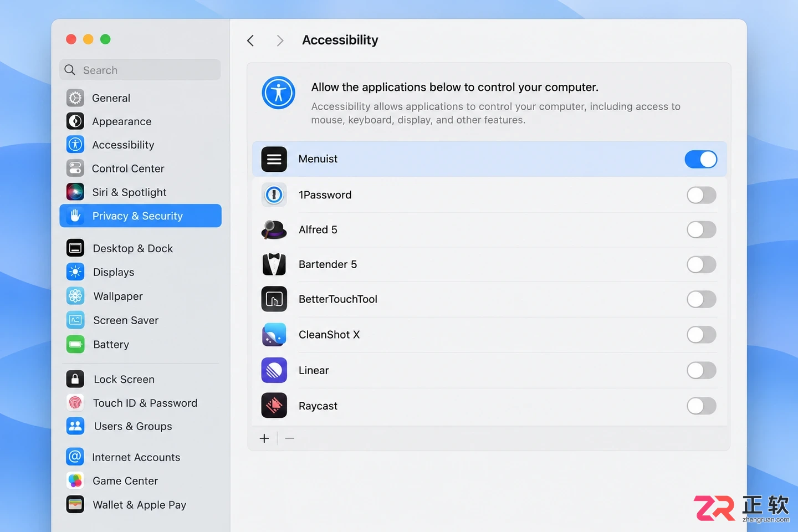Click the Linear app icon
The image size is (798, 532).
click(274, 370)
